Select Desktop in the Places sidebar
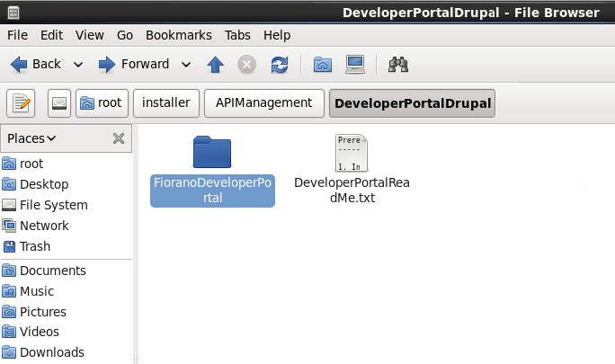 [66, 184]
